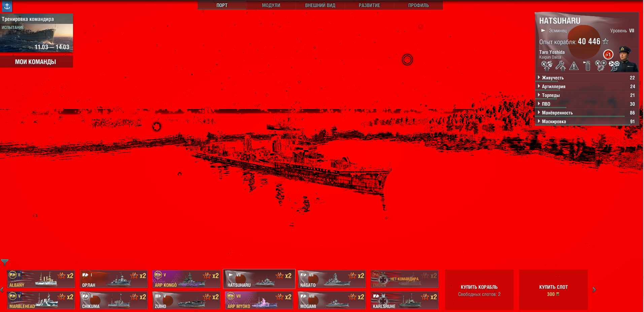
Task: Select the ОРЛАН ship
Action: tap(114, 279)
